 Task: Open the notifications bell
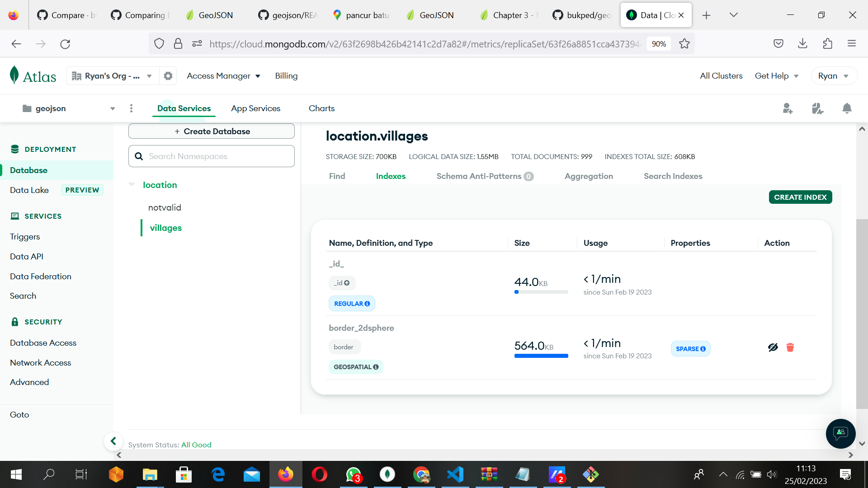tap(847, 108)
